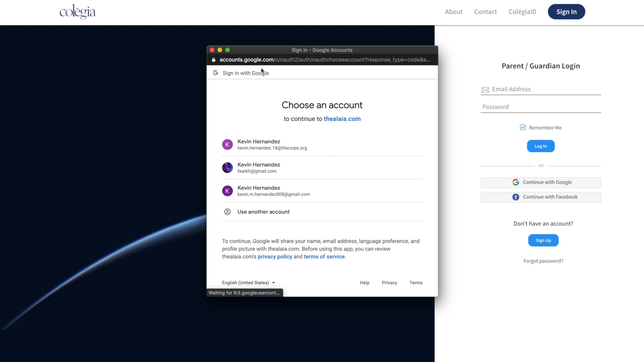Viewport: 644px width, 362px height.
Task: Click Terms in Google popup footer
Action: pos(416,283)
